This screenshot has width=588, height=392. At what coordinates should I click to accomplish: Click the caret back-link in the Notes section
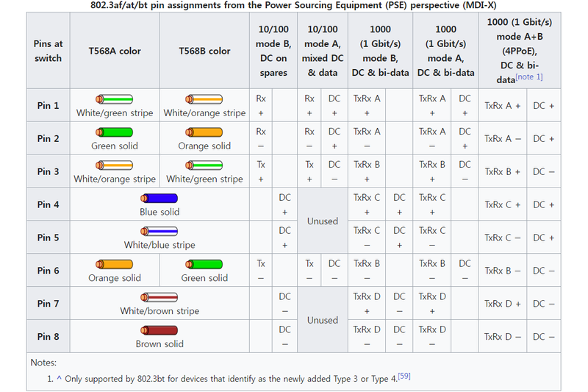[x=58, y=378]
